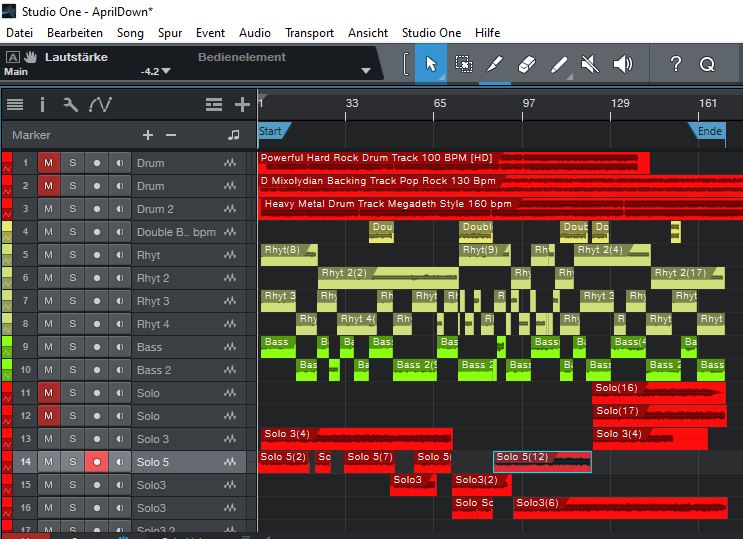The height and width of the screenshot is (539, 743).
Task: Unmute track 12 Solo
Action: 49,416
